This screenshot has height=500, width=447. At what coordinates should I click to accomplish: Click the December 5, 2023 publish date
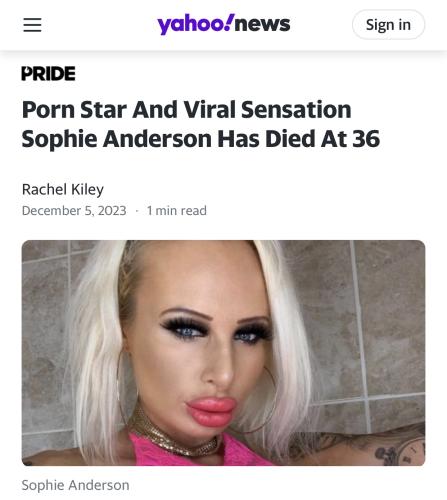[x=74, y=211]
